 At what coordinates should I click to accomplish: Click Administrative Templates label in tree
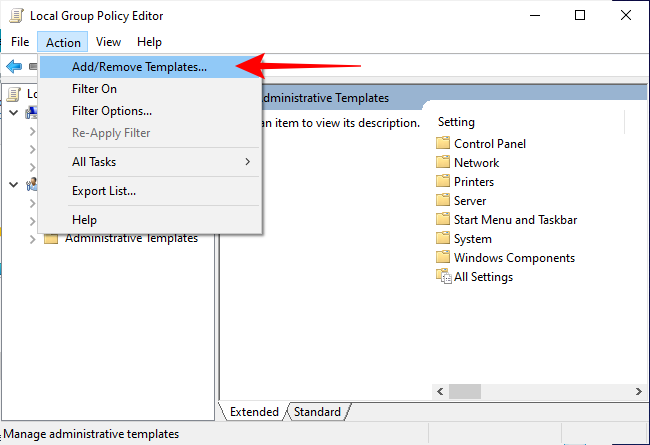point(131,239)
